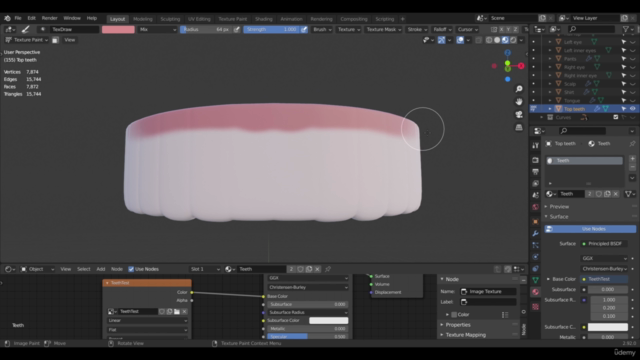Screen dimensions: 640x360
Task: Enable wireframe viewport shading
Action: click(489, 40)
